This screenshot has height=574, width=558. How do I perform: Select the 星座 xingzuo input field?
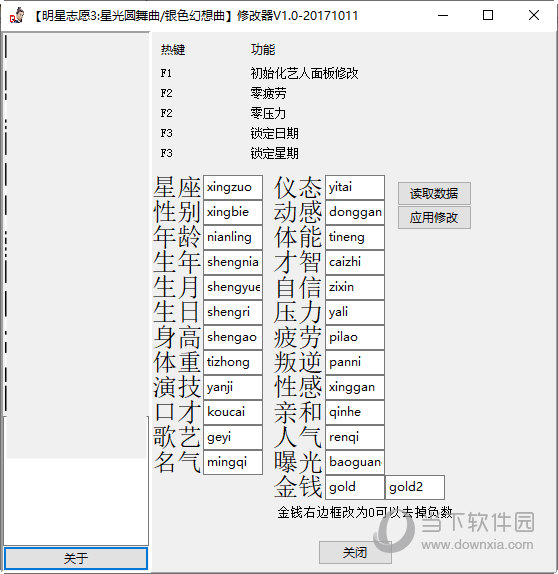click(x=233, y=187)
